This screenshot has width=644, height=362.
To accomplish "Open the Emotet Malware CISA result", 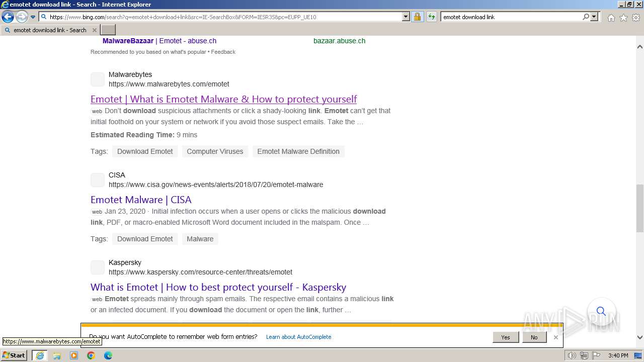I will [141, 200].
